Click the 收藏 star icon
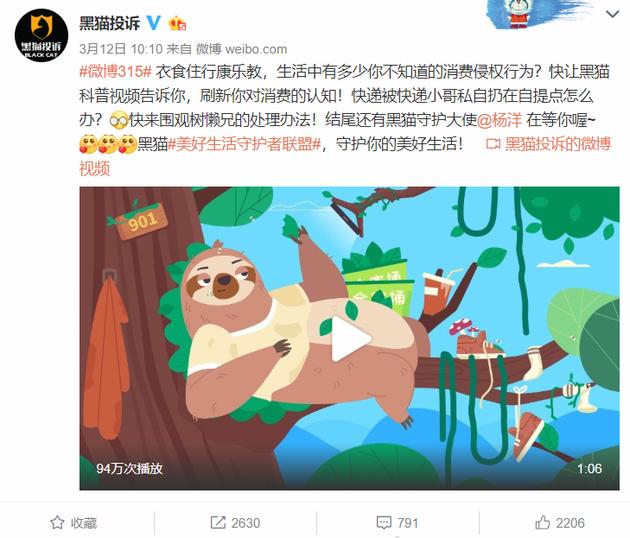Image resolution: width=630 pixels, height=538 pixels. pos(57,523)
